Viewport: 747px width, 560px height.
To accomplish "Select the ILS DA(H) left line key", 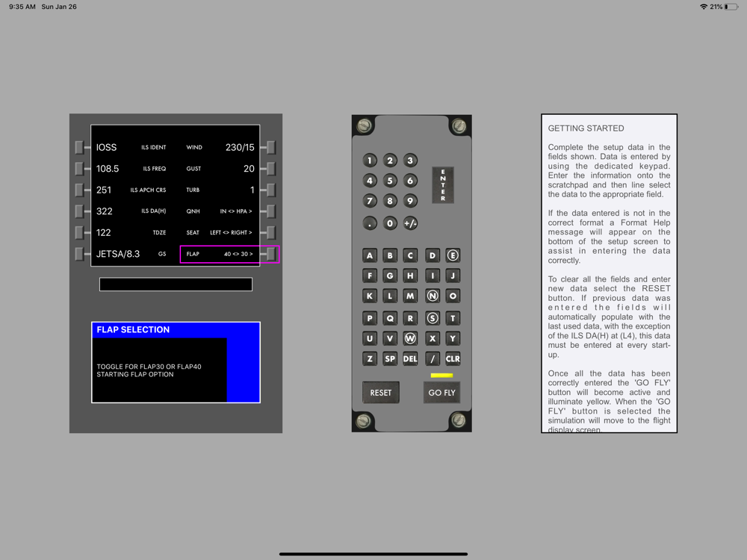I will point(80,211).
